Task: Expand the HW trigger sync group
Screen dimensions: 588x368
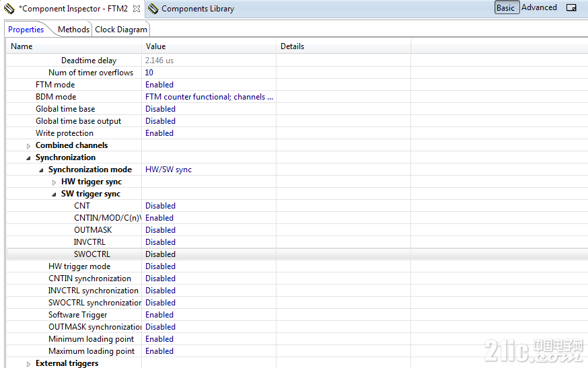Action: (x=54, y=182)
